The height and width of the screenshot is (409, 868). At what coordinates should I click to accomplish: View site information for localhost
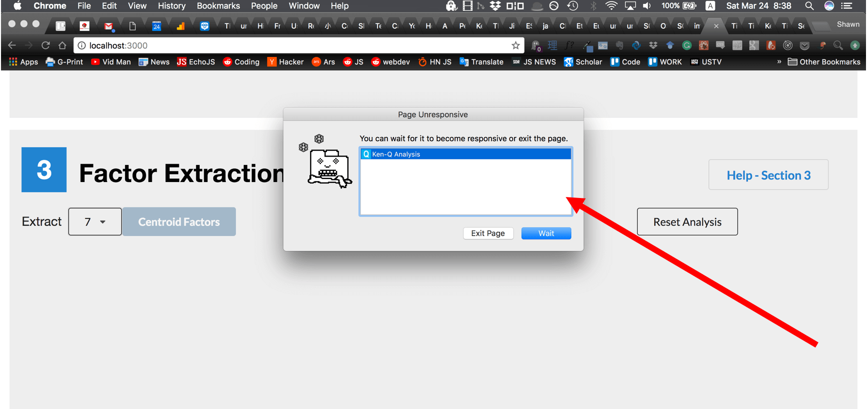(82, 45)
